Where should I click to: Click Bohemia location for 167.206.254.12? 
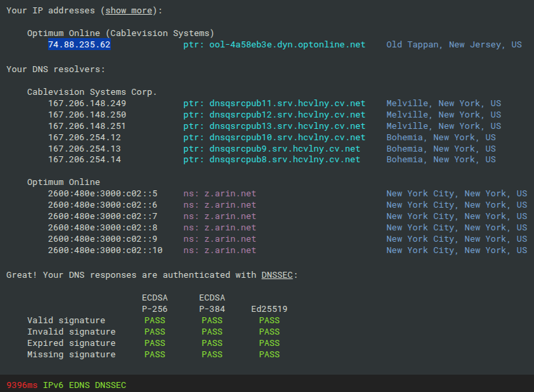[x=441, y=138]
